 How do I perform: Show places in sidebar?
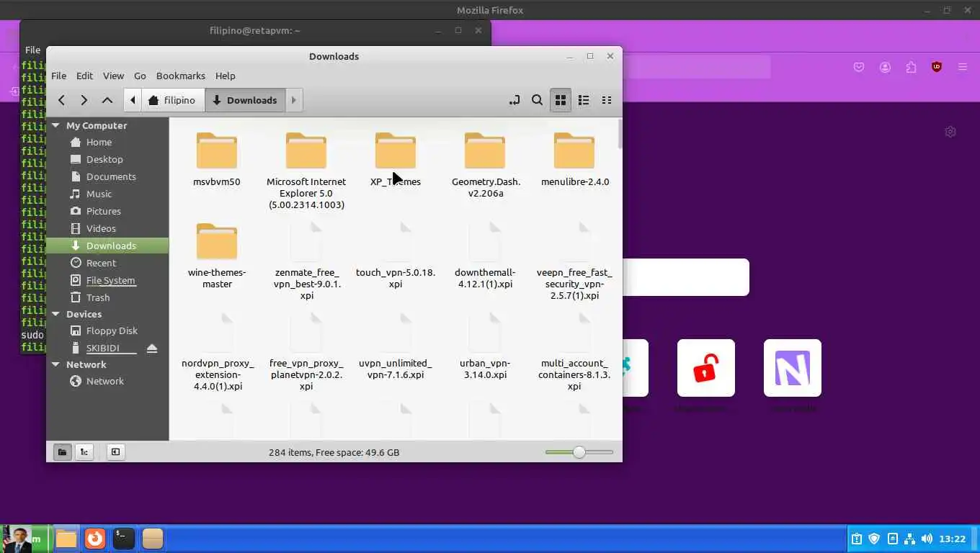pyautogui.click(x=62, y=451)
